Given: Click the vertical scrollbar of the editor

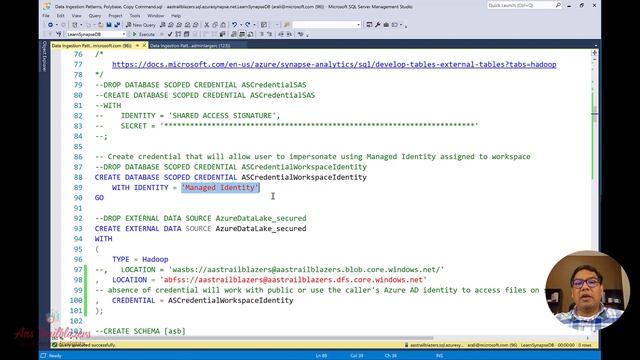Looking at the screenshot, I should click(x=594, y=114).
